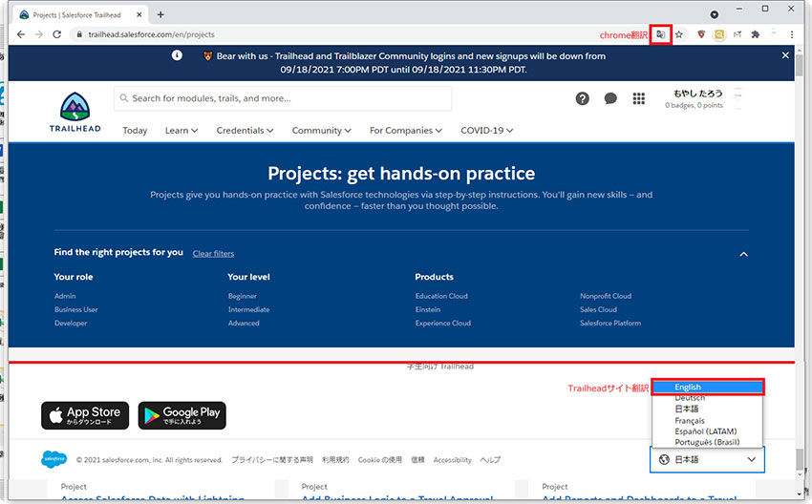812x504 pixels.
Task: Click the shield extension icon in toolbar
Action: click(x=701, y=34)
